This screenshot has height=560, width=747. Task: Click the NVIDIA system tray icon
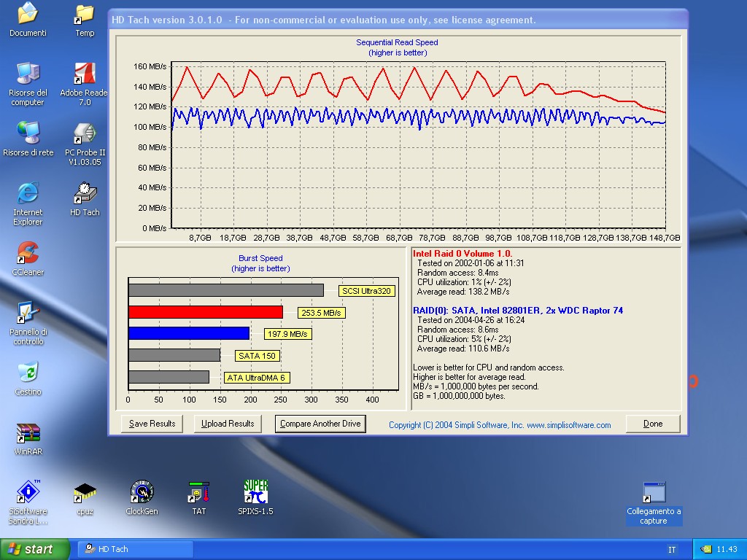[705, 550]
